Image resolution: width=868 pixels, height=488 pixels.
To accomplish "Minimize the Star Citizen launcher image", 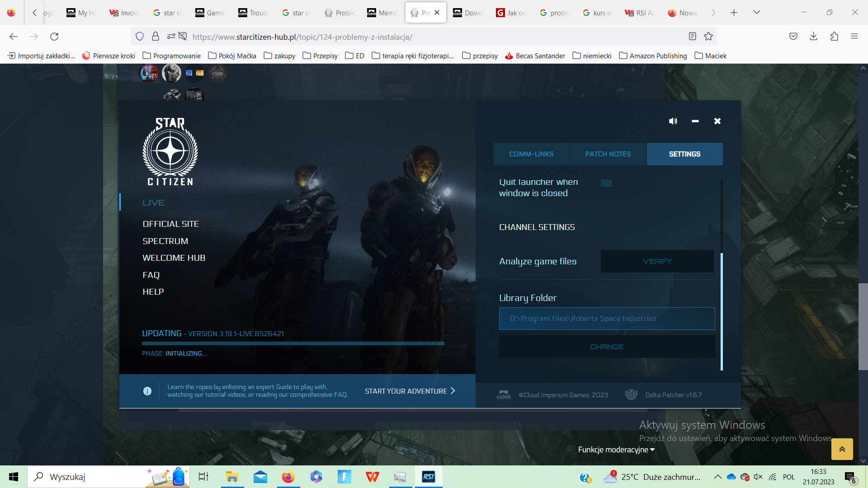I will tap(695, 121).
